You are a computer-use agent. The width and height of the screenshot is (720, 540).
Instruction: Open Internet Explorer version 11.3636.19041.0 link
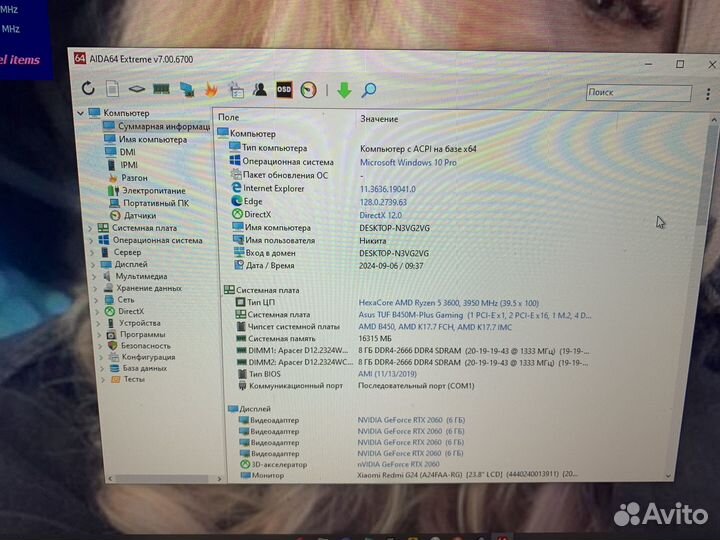pos(388,189)
